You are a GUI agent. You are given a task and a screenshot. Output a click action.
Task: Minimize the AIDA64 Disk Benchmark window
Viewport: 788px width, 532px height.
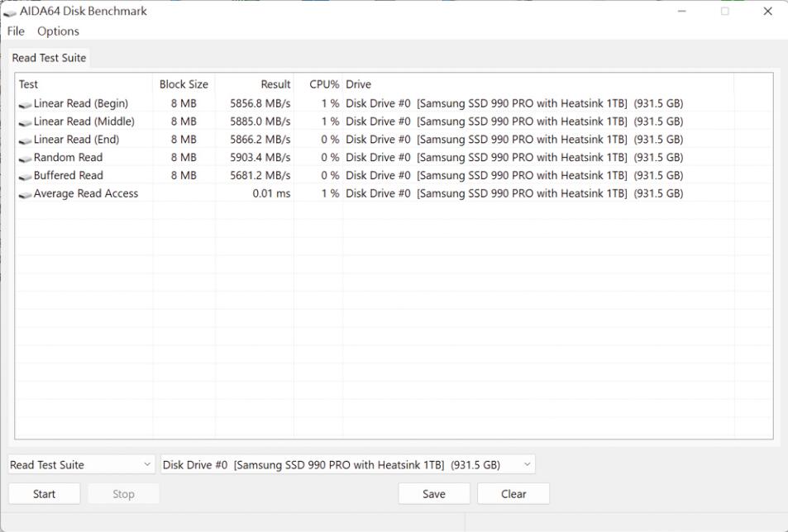point(682,11)
